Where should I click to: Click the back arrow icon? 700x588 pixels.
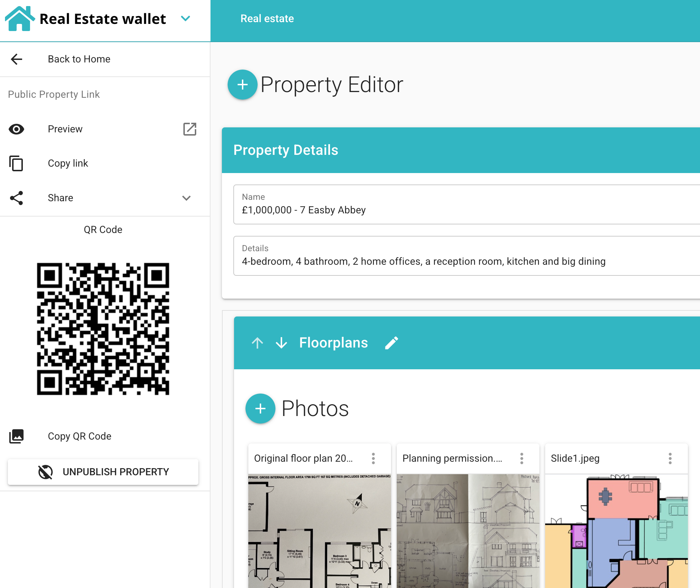[x=16, y=59]
